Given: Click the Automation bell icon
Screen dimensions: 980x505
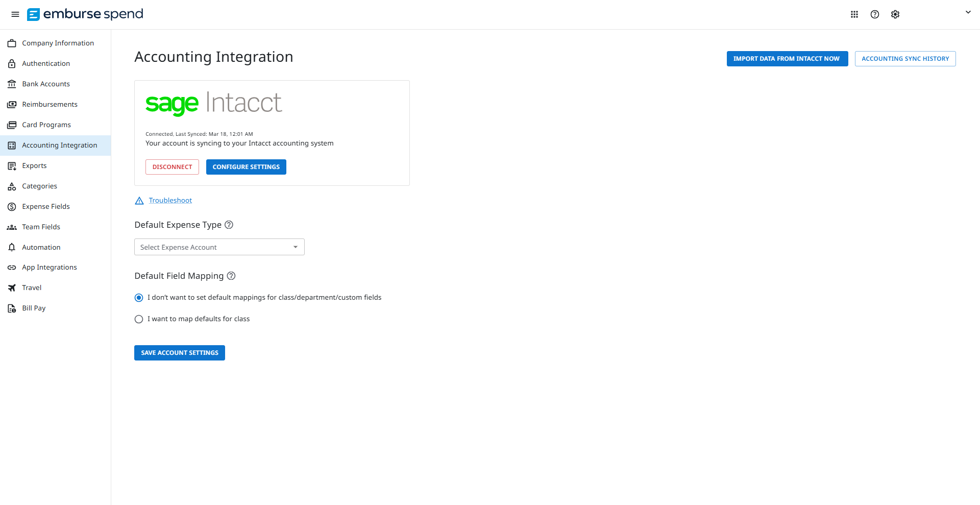Looking at the screenshot, I should pos(12,247).
